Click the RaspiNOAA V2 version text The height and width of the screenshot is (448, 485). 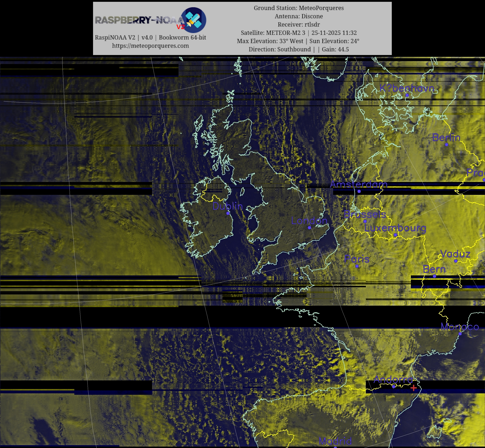point(150,38)
